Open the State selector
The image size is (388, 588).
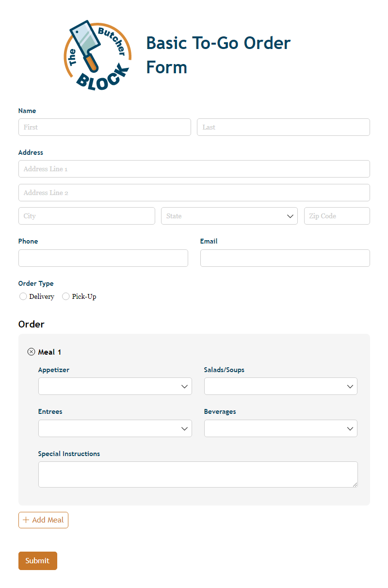coord(229,216)
